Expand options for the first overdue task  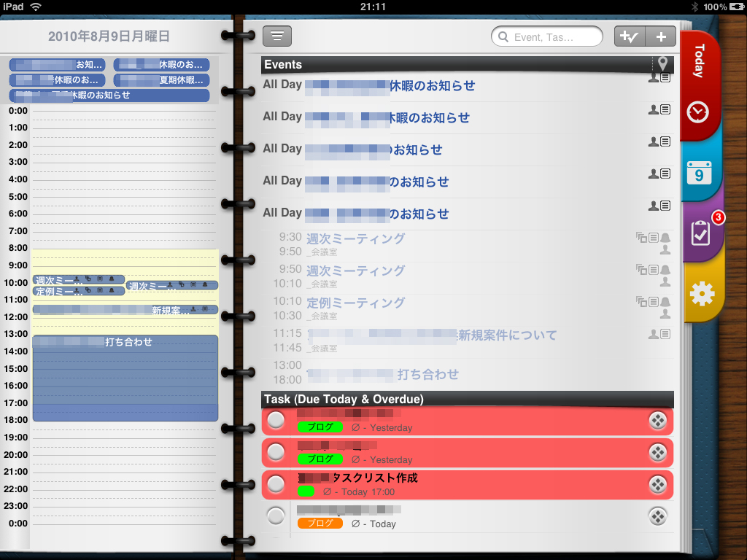pyautogui.click(x=657, y=421)
